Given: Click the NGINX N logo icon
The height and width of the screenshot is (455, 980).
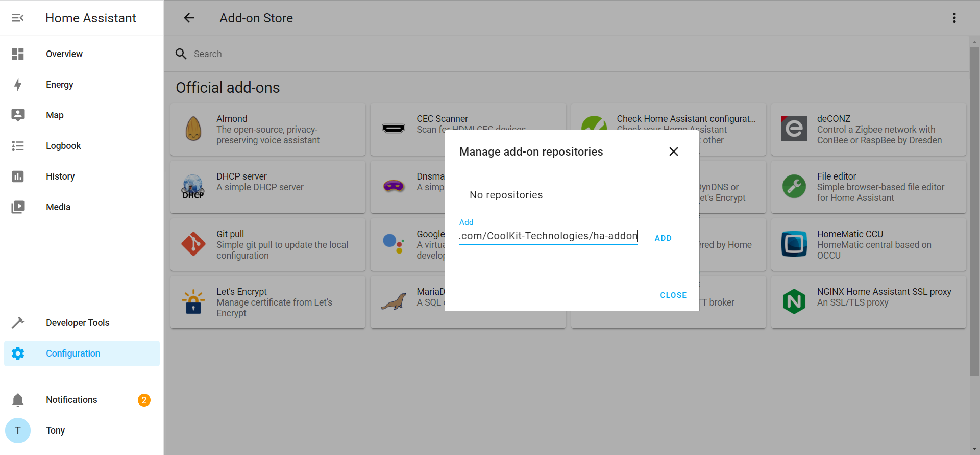Looking at the screenshot, I should click(x=794, y=301).
